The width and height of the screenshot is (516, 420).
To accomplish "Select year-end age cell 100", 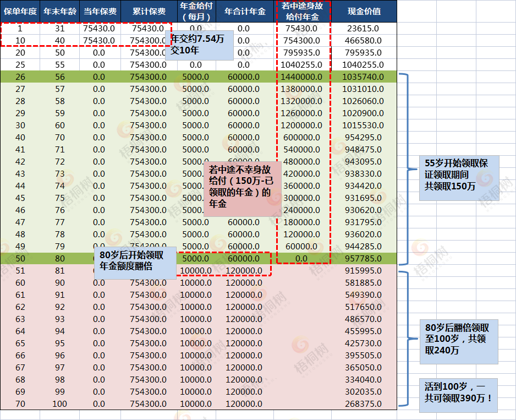I will pos(59,404).
